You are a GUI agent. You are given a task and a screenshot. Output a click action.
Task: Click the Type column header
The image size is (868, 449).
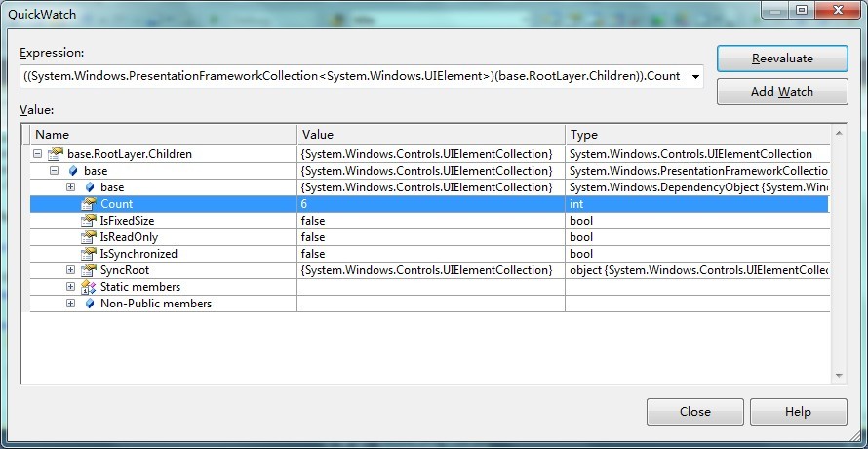697,135
